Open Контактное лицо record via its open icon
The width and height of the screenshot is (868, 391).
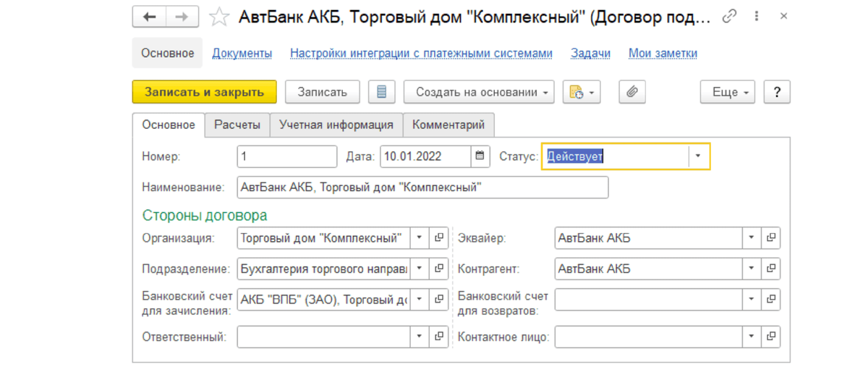(771, 337)
